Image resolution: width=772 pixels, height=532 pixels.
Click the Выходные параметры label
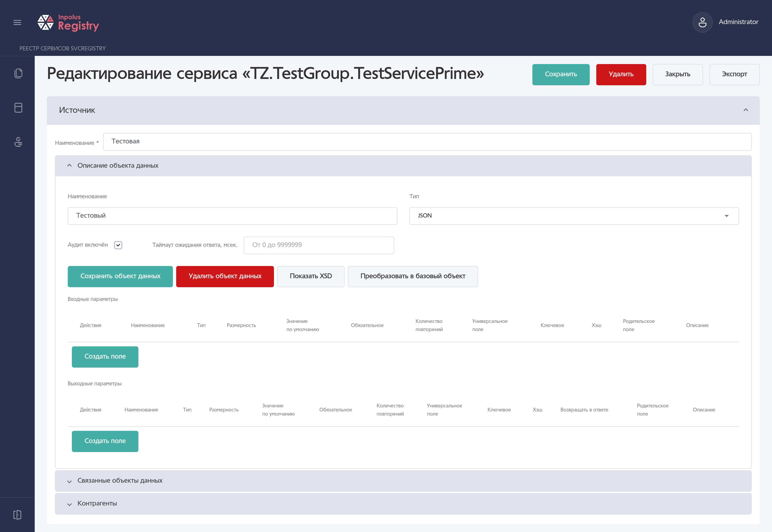94,383
